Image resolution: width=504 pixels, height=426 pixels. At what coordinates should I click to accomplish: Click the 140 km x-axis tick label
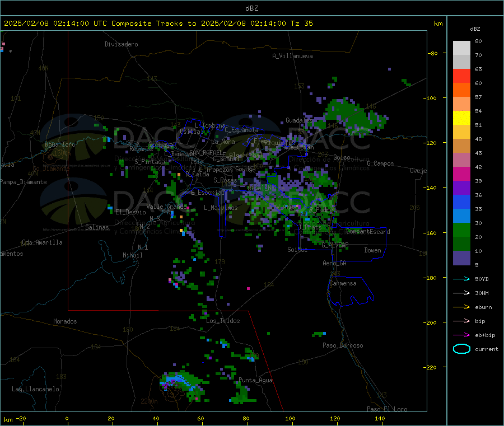[x=380, y=418]
